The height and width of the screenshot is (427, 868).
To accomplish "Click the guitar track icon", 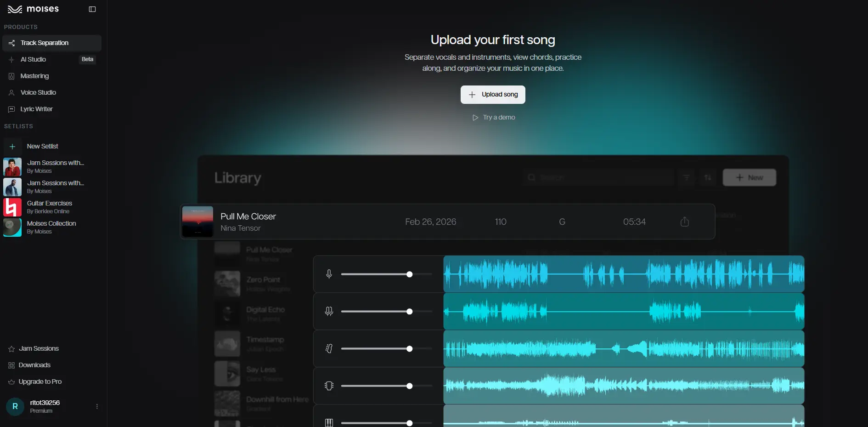I will pyautogui.click(x=329, y=349).
